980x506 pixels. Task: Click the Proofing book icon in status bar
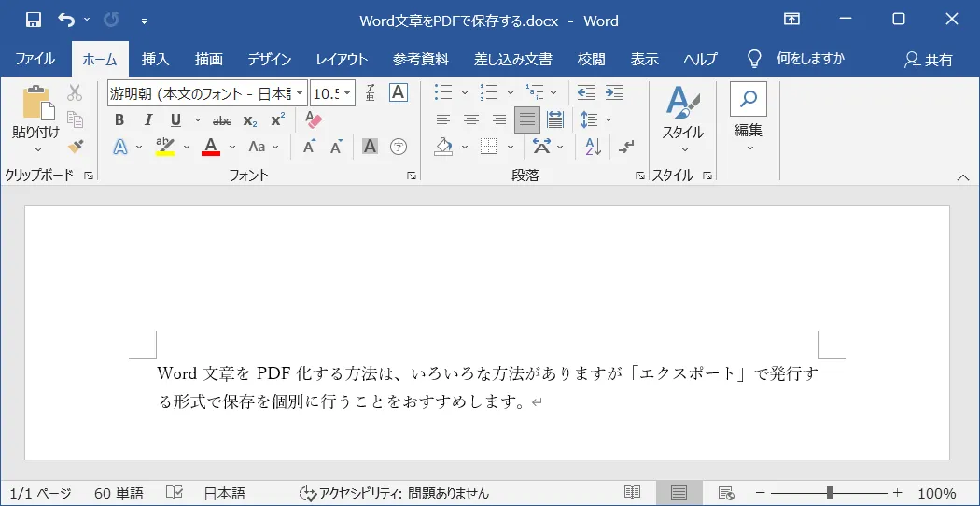click(x=175, y=493)
